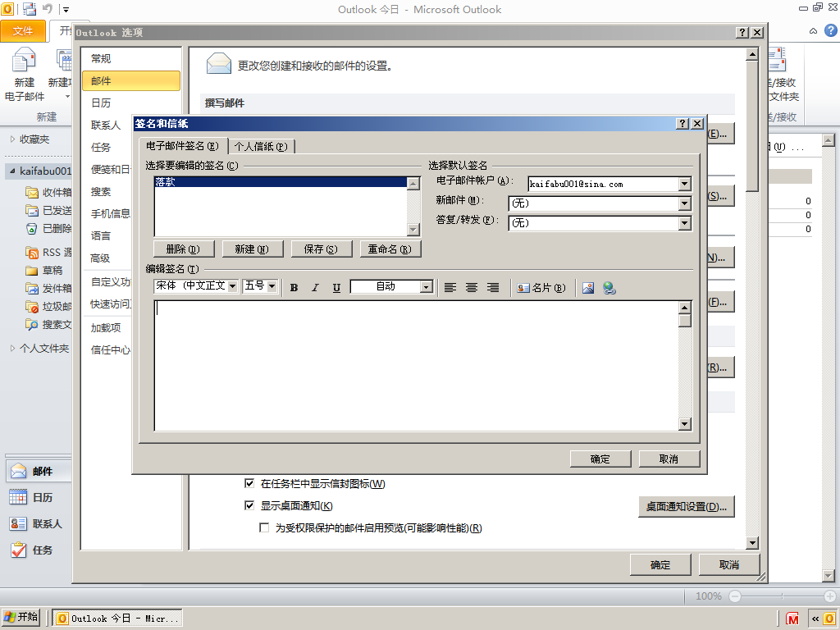The image size is (840, 630).
Task: Collapse kaifabu001 account tree
Action: coord(12,171)
